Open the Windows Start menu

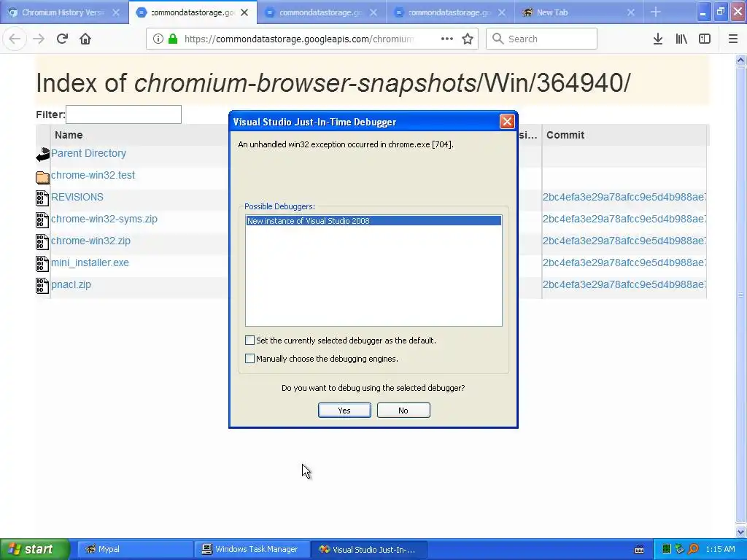(x=34, y=549)
